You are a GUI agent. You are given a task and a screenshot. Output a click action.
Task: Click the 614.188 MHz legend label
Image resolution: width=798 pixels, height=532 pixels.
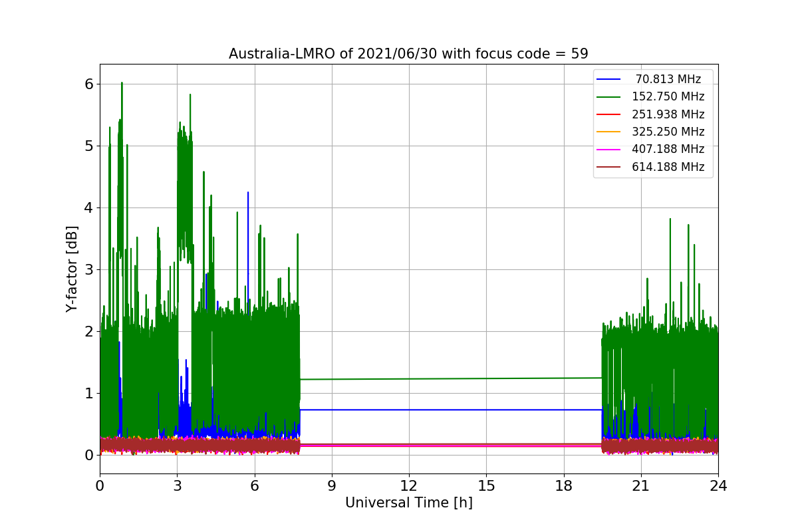pyautogui.click(x=668, y=167)
